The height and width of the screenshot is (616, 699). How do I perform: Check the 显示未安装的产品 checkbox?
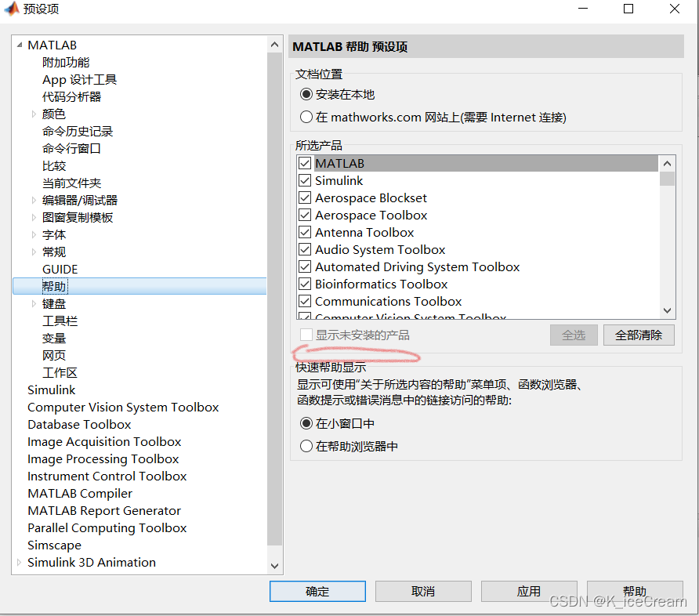pos(306,335)
